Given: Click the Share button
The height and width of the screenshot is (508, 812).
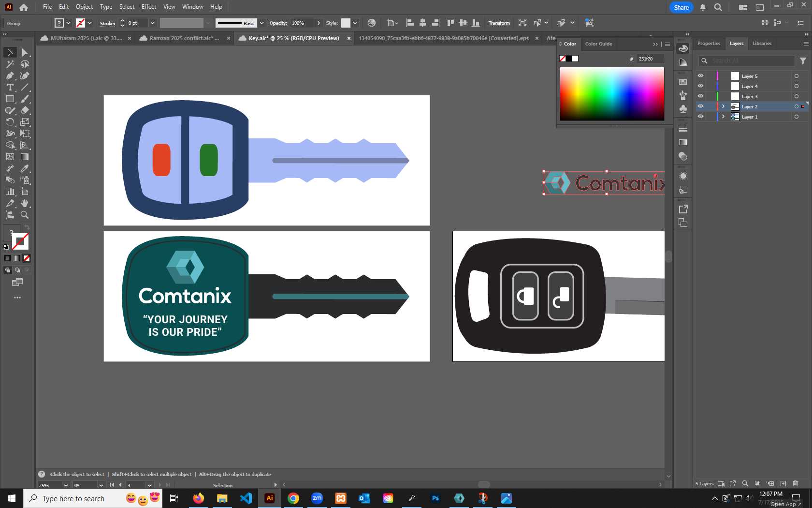Looking at the screenshot, I should click(x=681, y=7).
